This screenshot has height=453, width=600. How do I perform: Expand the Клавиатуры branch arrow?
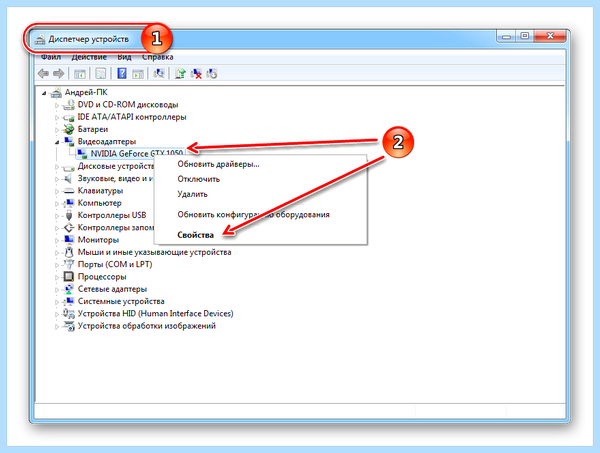(57, 191)
